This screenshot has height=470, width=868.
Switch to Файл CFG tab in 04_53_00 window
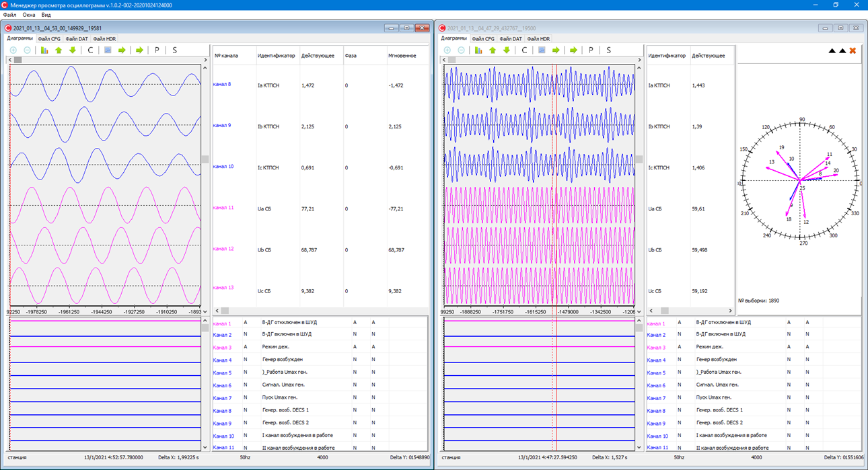click(x=49, y=39)
